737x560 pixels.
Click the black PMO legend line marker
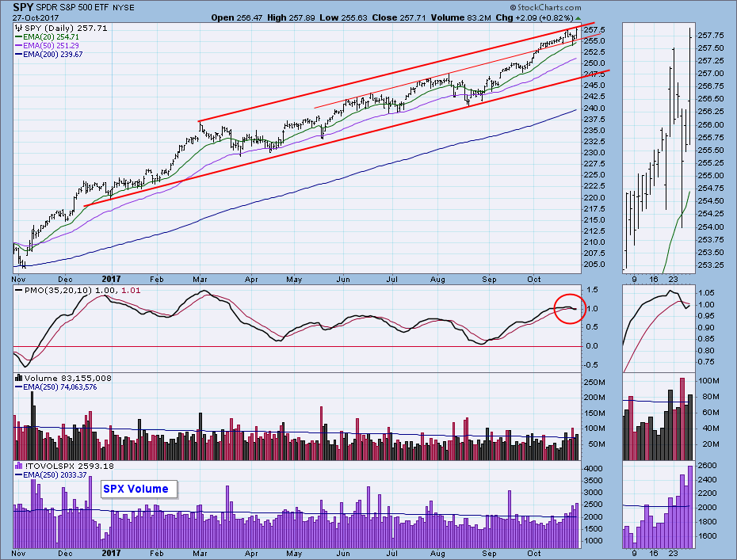tap(19, 291)
